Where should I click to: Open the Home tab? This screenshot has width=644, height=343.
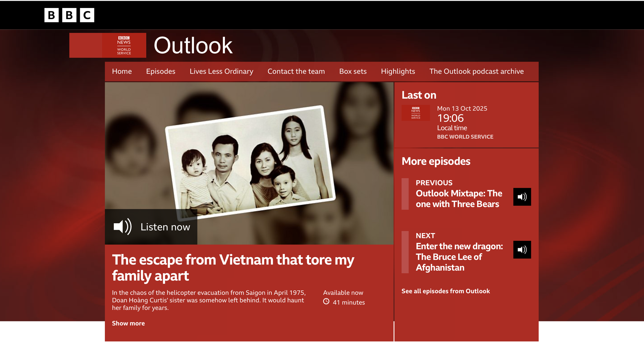122,71
